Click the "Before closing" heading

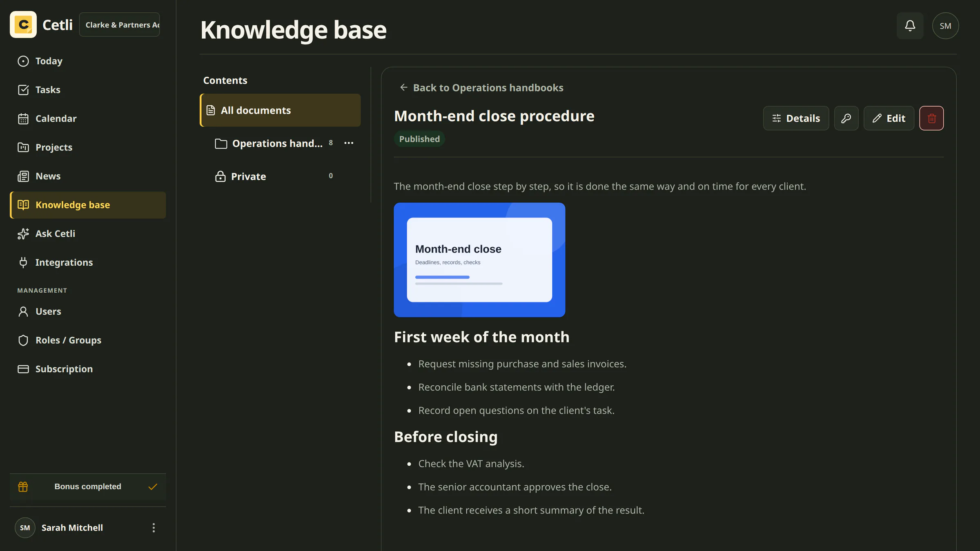(x=445, y=437)
